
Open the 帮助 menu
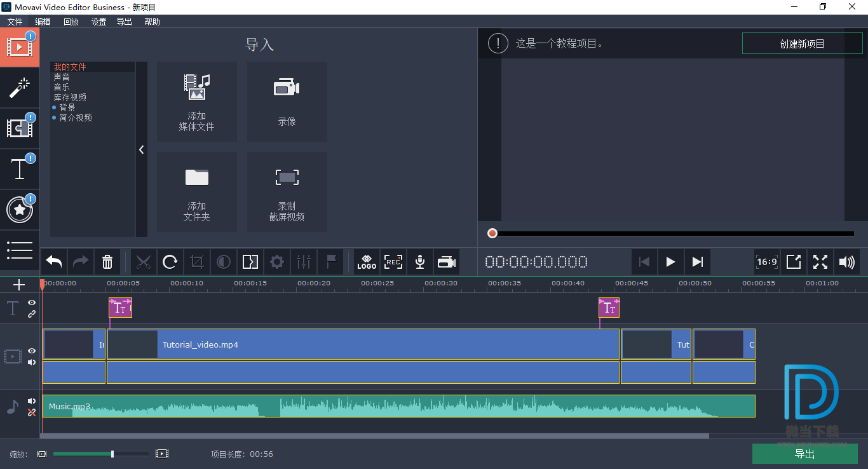point(153,22)
